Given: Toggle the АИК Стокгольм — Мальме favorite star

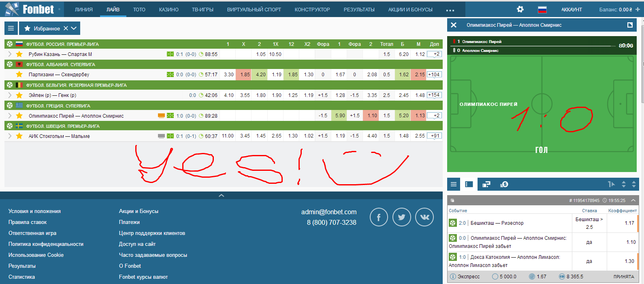Looking at the screenshot, I should click(19, 136).
